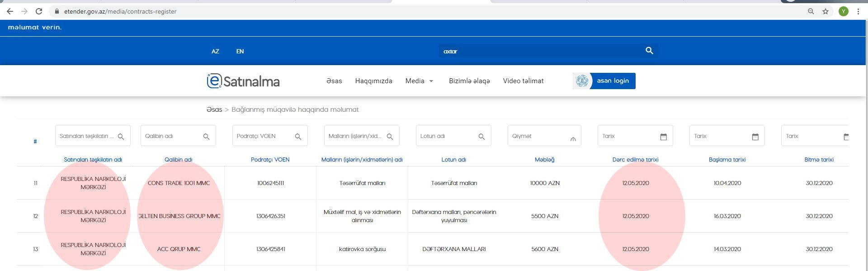Click the # column header

pos(35,142)
